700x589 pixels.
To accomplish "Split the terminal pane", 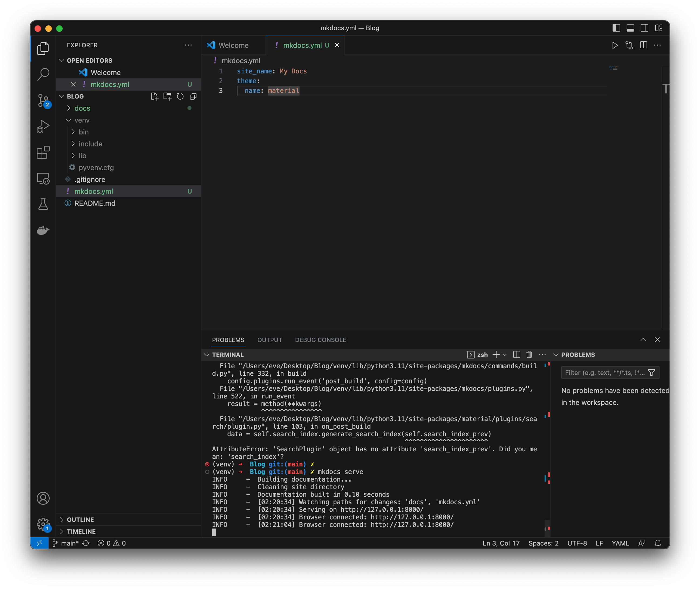I will pos(516,355).
